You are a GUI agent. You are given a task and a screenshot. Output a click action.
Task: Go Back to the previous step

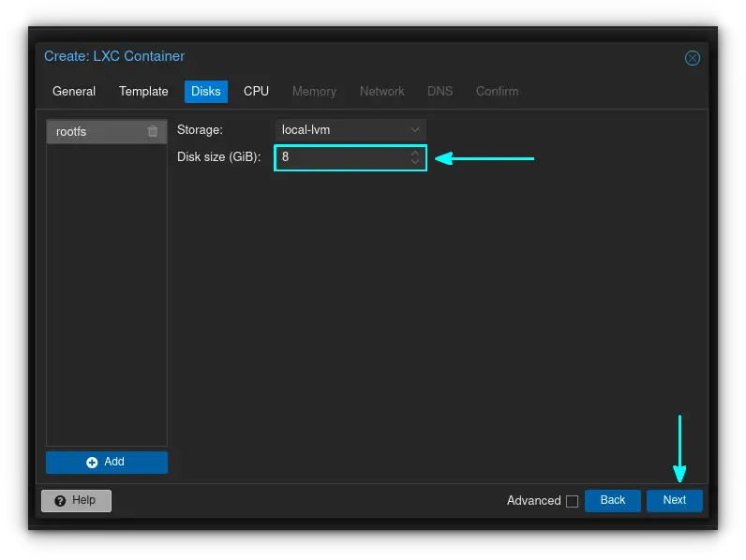click(x=612, y=501)
